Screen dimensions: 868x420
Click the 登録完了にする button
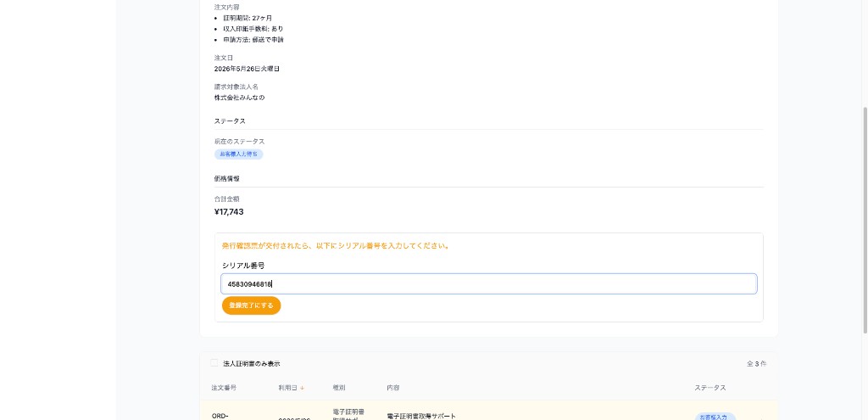click(x=251, y=305)
